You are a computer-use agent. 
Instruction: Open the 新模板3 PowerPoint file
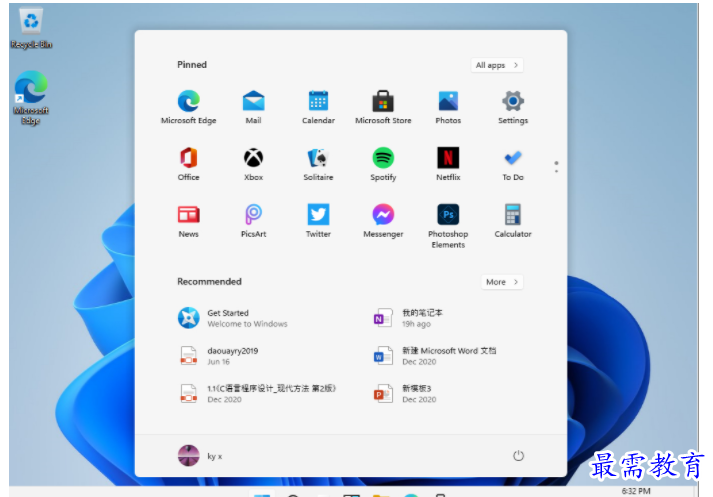(405, 393)
